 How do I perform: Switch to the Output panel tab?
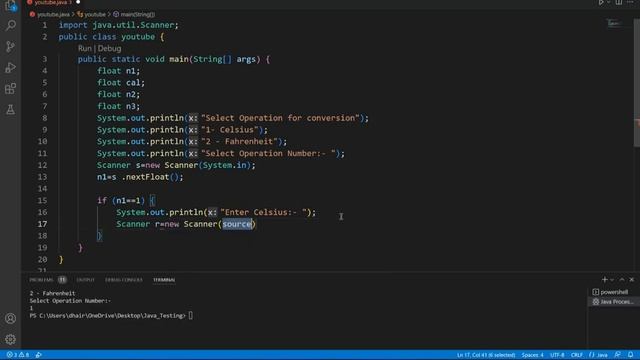[x=85, y=280]
